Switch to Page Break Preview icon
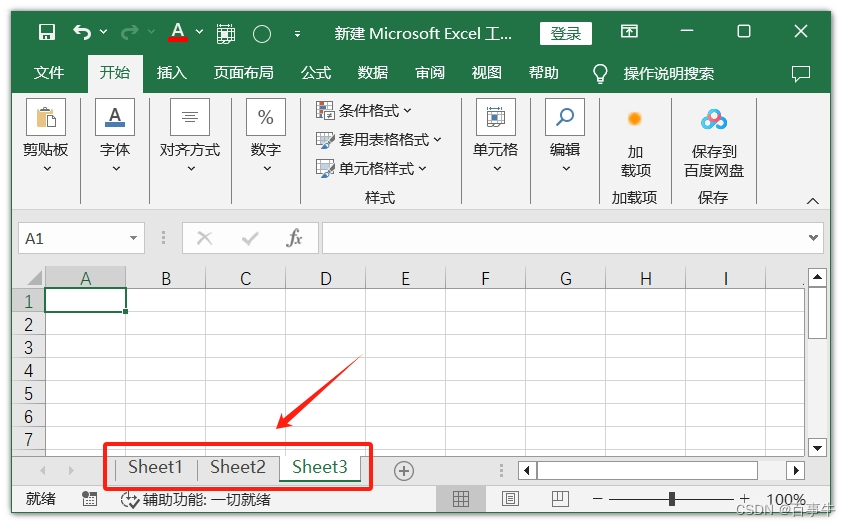 click(560, 499)
